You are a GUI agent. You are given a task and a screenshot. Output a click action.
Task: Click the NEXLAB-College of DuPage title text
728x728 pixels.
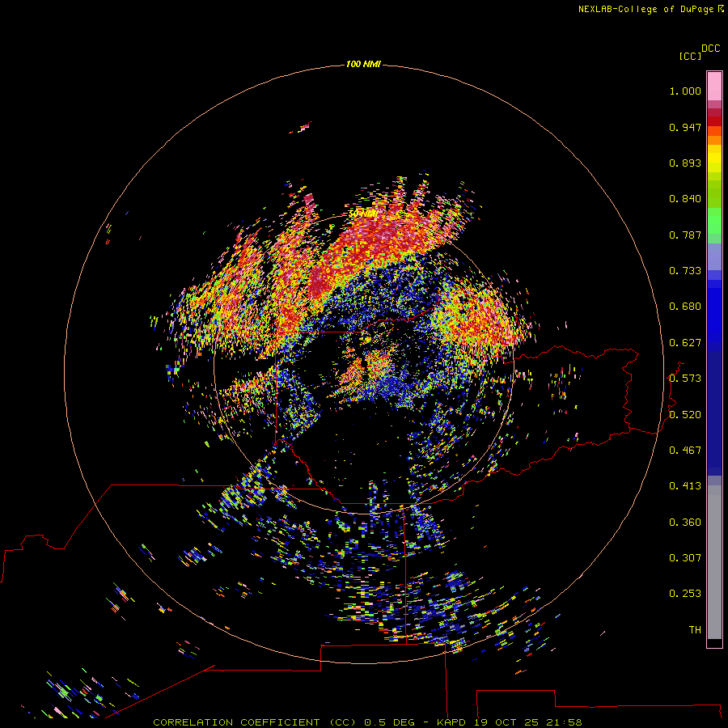point(645,9)
